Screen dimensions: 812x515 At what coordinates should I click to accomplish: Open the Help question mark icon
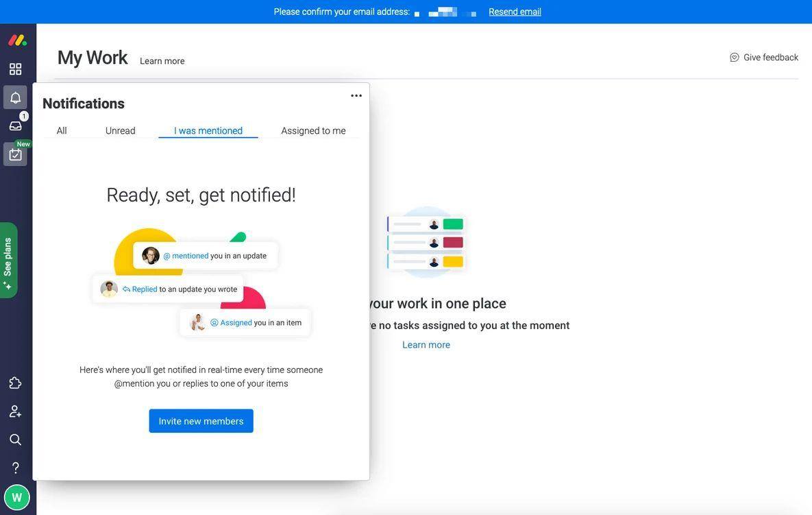(x=16, y=468)
